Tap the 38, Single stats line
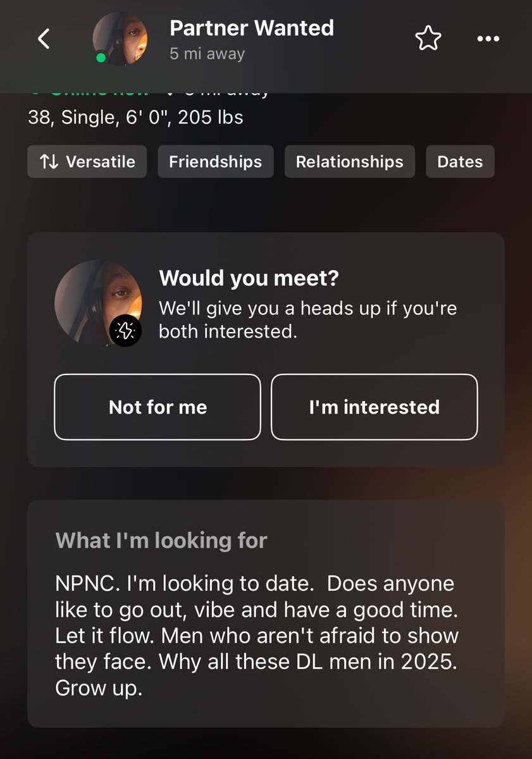 135,118
